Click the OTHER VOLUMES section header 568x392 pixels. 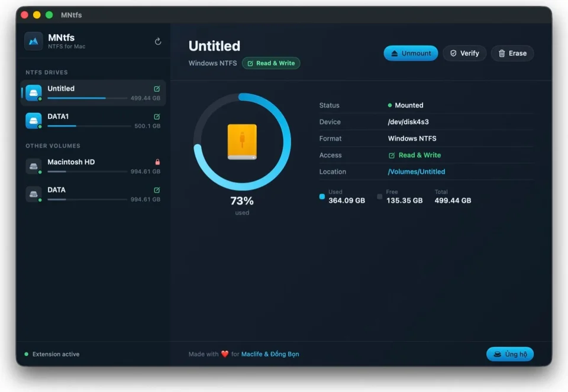53,146
